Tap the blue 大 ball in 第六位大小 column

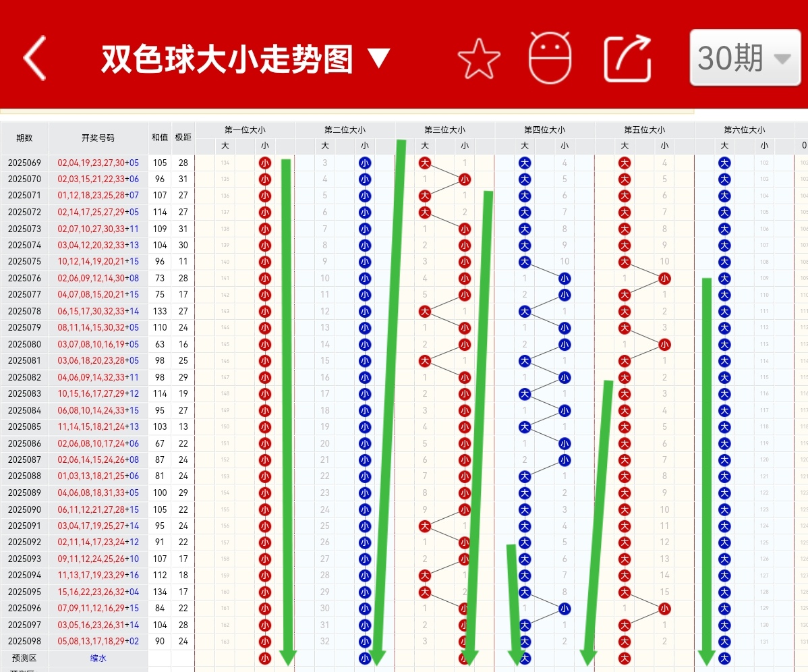[x=724, y=163]
